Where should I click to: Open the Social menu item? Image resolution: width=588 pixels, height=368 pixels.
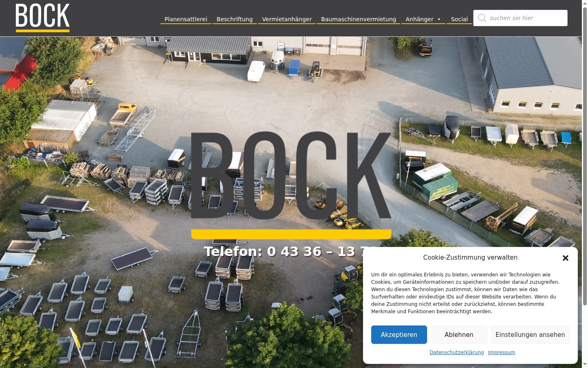coord(459,19)
